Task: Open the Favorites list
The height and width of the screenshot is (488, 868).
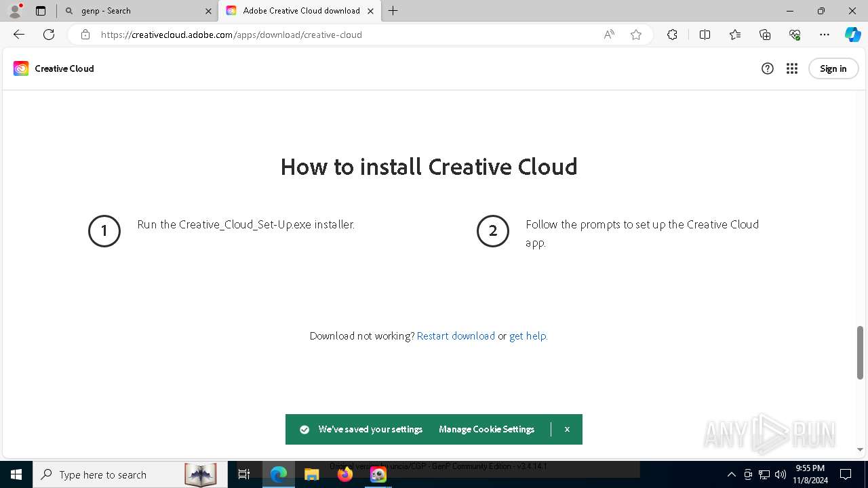Action: tap(735, 35)
